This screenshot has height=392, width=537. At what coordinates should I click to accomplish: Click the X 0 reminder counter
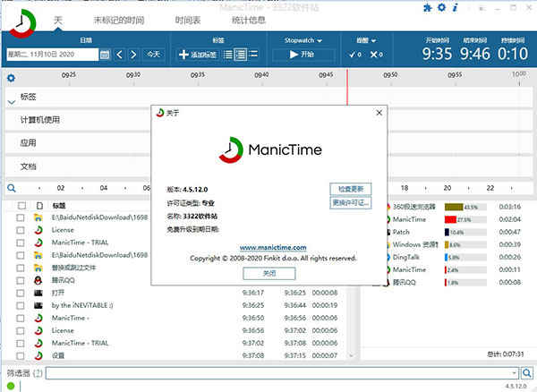click(377, 55)
